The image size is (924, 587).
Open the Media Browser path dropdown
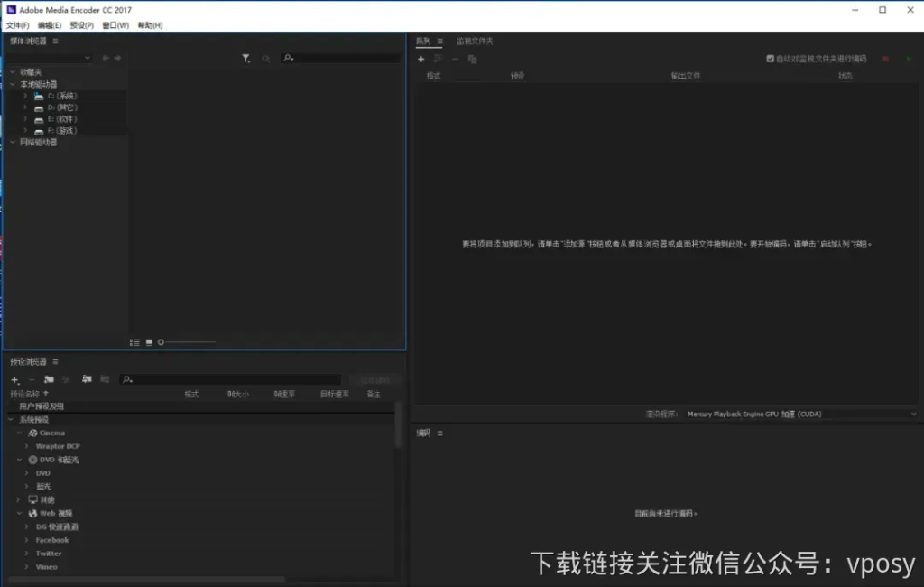(x=50, y=58)
